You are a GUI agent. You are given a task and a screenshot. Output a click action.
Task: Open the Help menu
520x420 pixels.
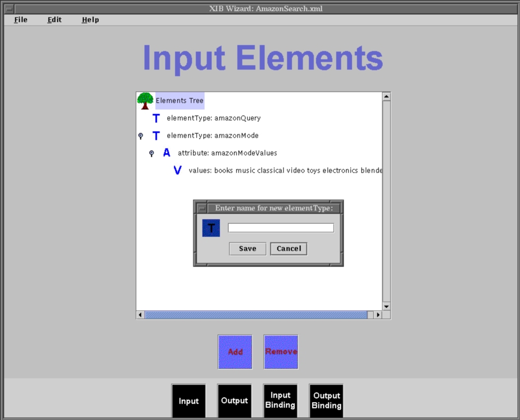click(x=90, y=20)
